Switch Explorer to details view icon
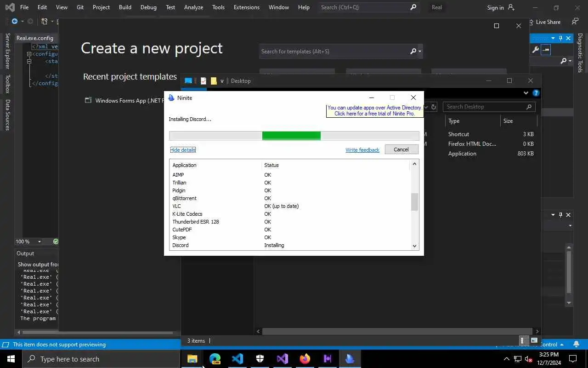 pyautogui.click(x=522, y=341)
